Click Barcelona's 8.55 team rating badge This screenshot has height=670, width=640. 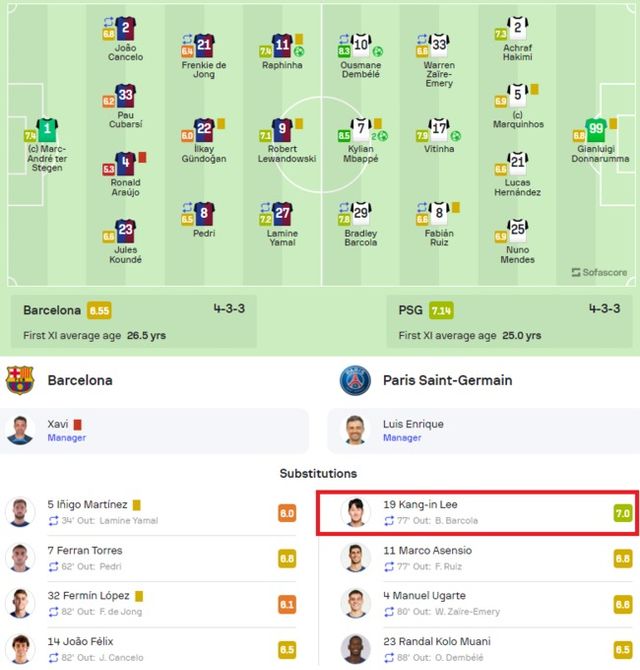click(x=99, y=310)
